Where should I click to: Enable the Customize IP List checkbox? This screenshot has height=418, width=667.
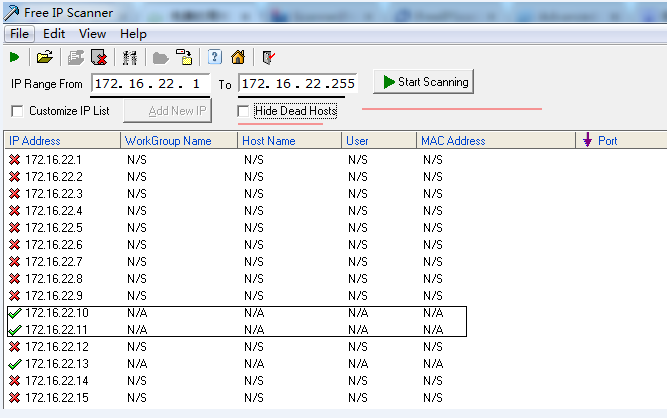pos(17,111)
